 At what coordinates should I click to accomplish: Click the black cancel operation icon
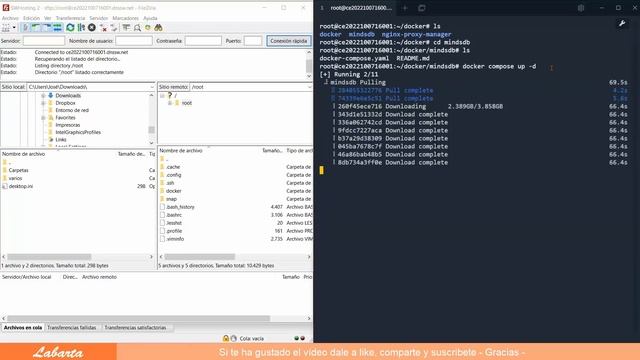[x=92, y=28]
